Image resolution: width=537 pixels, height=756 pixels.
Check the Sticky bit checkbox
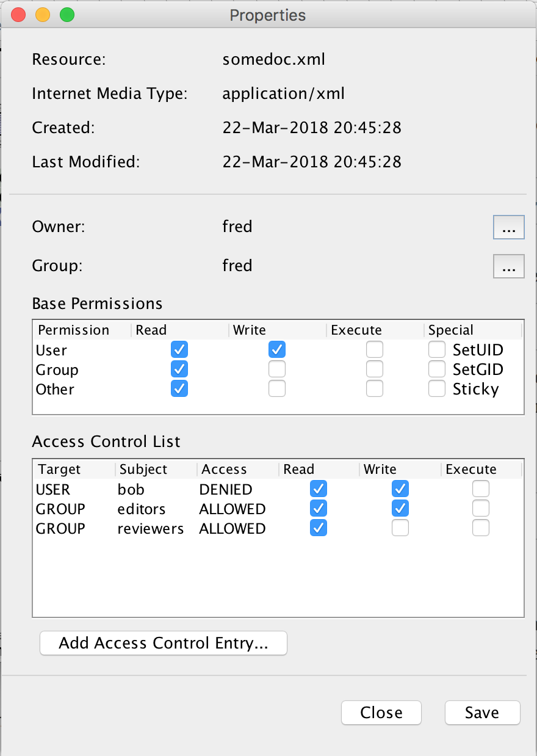437,389
